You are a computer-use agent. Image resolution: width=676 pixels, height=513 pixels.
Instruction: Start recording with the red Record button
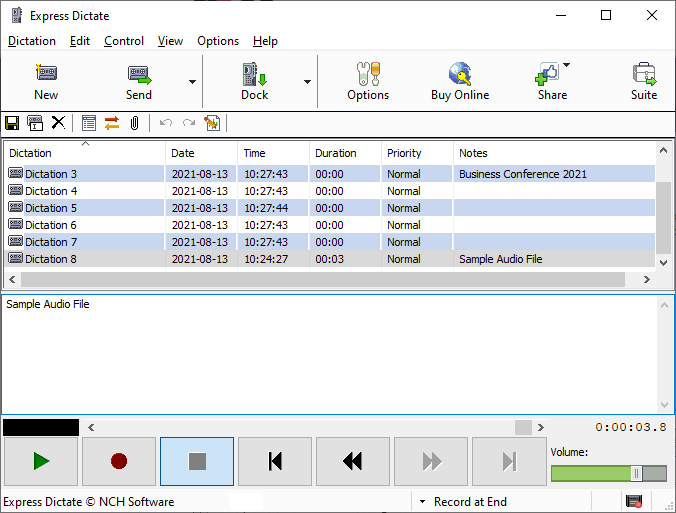[119, 461]
